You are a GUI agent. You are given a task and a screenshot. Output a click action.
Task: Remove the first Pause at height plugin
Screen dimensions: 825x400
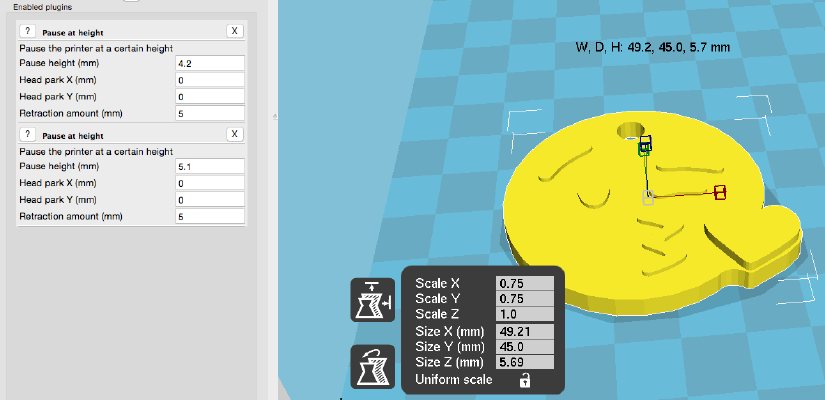click(235, 31)
